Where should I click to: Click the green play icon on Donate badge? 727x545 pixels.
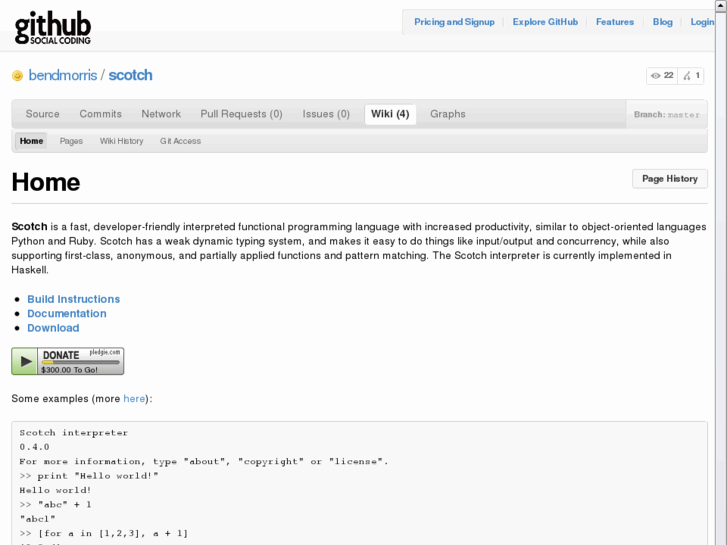25,361
